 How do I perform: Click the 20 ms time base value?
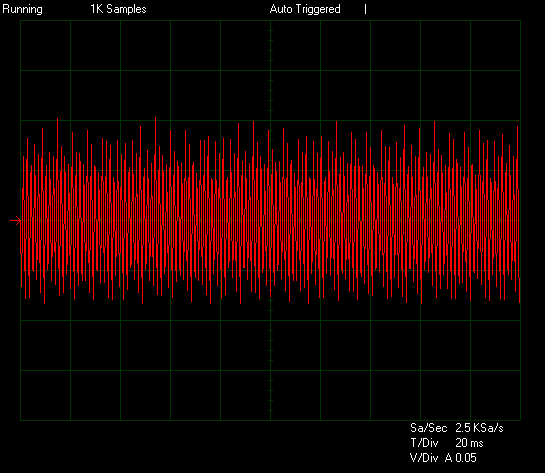click(x=469, y=443)
